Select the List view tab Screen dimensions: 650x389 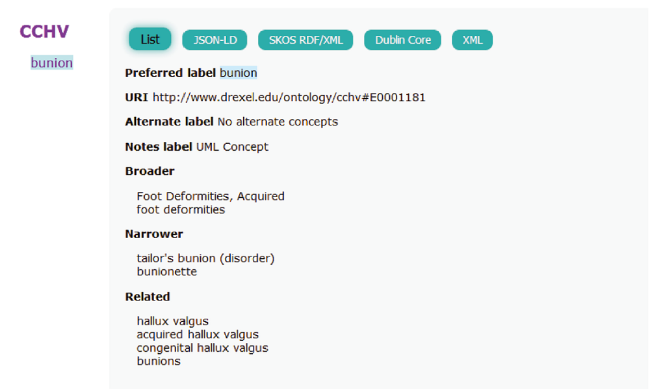coord(150,39)
